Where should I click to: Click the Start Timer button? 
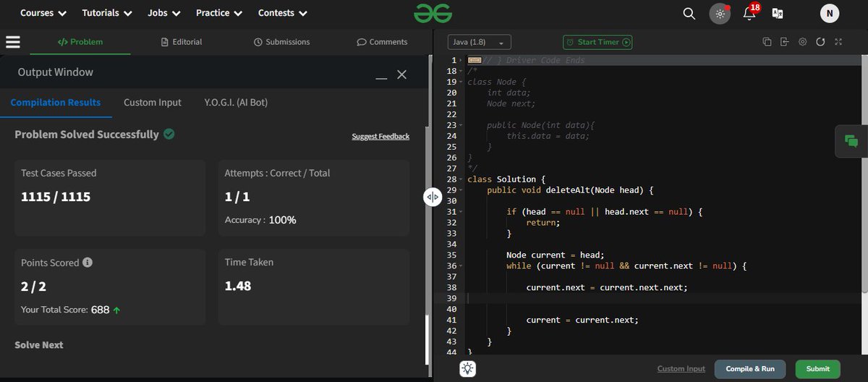597,42
